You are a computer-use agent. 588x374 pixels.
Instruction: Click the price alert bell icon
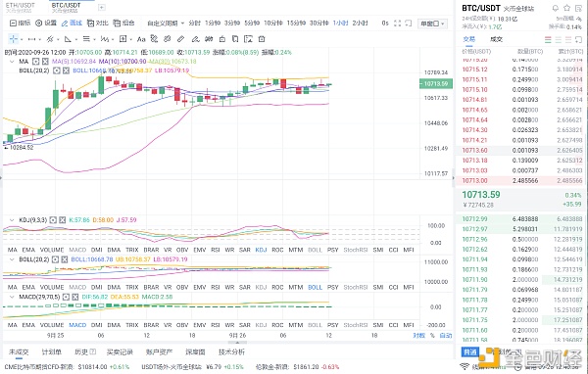[x=556, y=8]
